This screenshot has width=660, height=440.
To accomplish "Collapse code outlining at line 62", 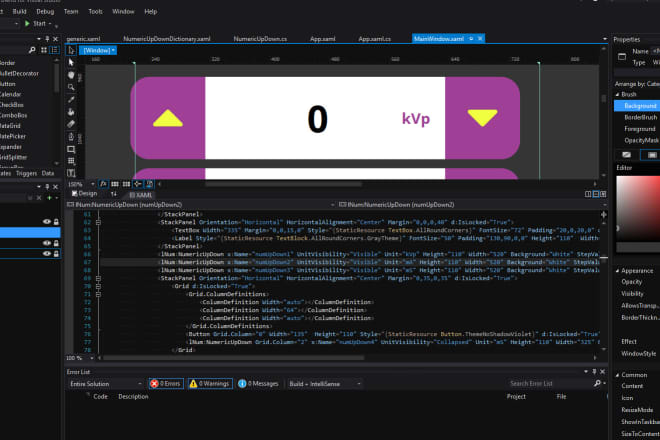I will click(98, 222).
